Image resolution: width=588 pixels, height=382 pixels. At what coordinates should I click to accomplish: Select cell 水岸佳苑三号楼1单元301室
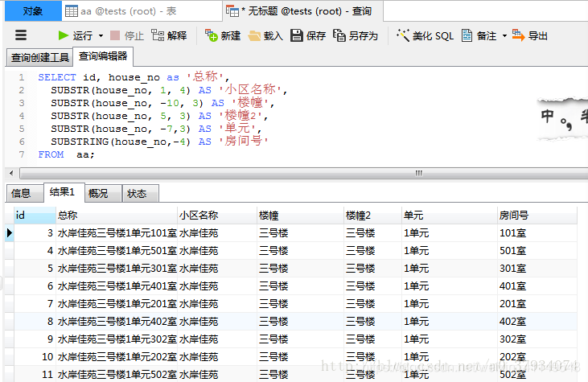(x=117, y=269)
